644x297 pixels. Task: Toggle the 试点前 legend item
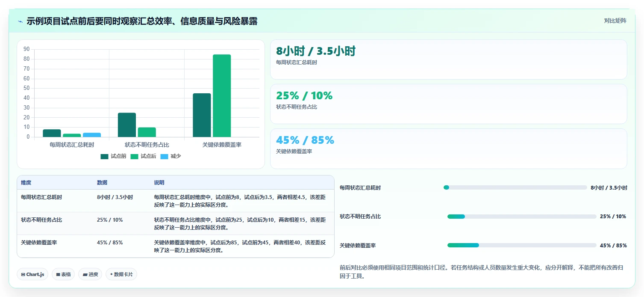(x=113, y=156)
